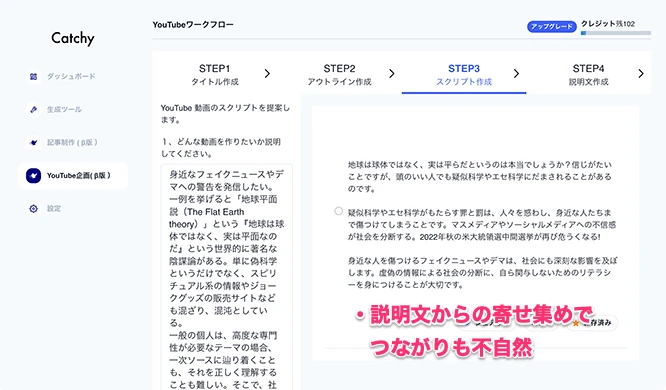Click the first paragraph starting 地球は球体ではなく
Screen dimensions: 666x390
tap(480, 176)
